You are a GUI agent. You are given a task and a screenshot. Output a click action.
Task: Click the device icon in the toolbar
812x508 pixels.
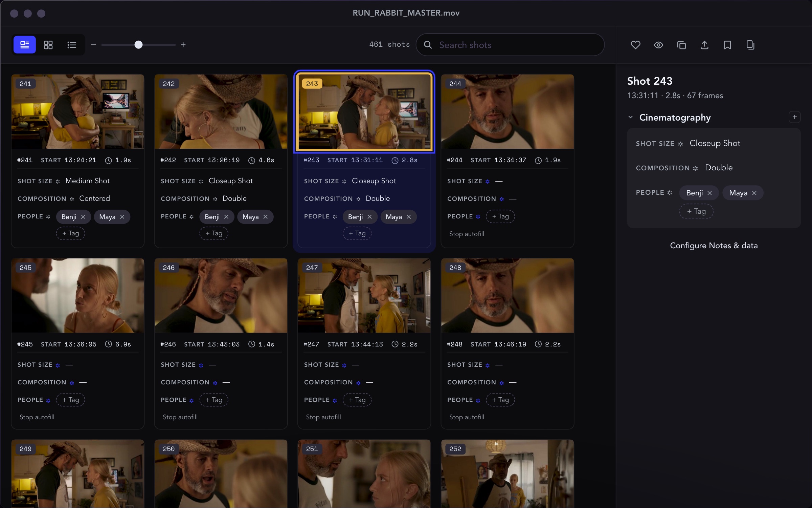click(750, 45)
